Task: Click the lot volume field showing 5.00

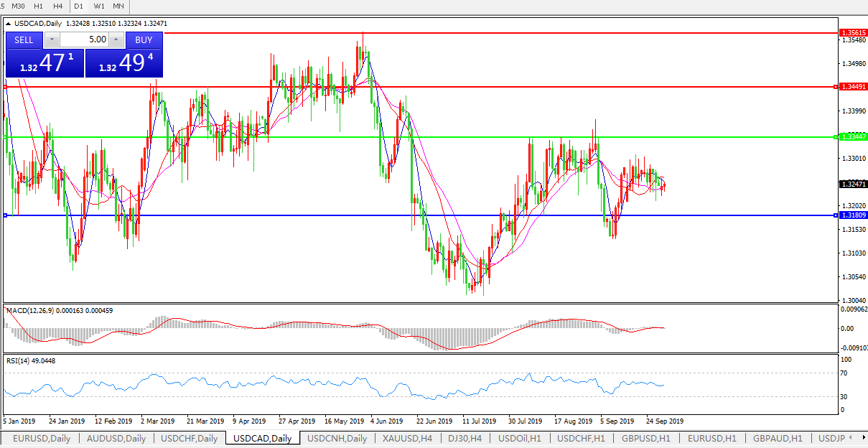Action: pyautogui.click(x=83, y=40)
